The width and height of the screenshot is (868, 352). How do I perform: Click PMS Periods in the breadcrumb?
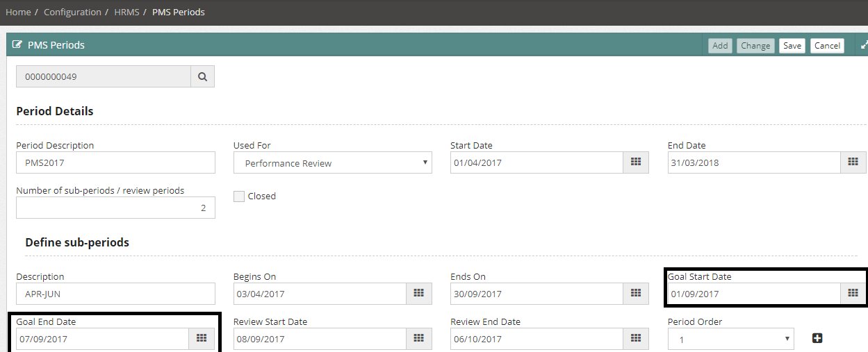pos(179,12)
